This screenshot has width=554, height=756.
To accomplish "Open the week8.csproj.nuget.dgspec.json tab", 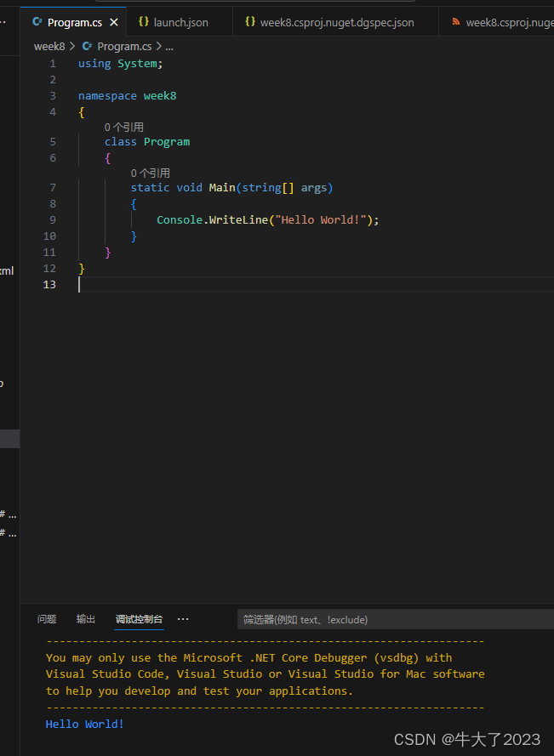I will coord(338,22).
